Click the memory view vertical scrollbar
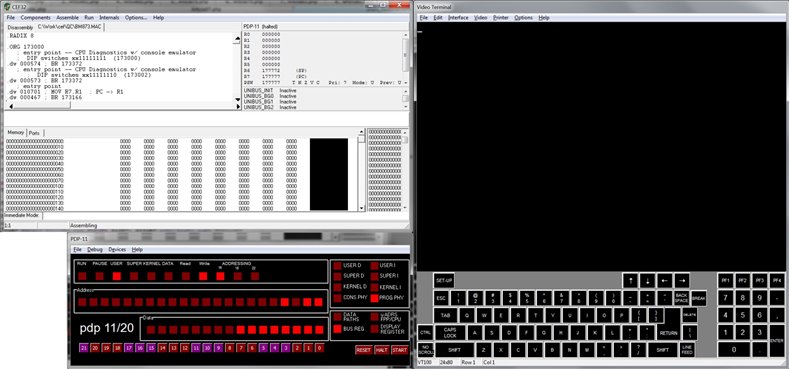 [361, 170]
